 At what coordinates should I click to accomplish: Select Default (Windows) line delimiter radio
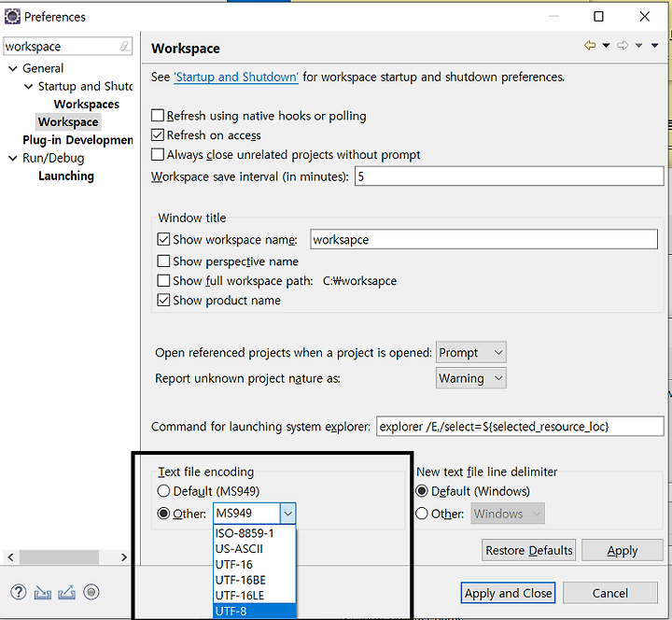(422, 491)
